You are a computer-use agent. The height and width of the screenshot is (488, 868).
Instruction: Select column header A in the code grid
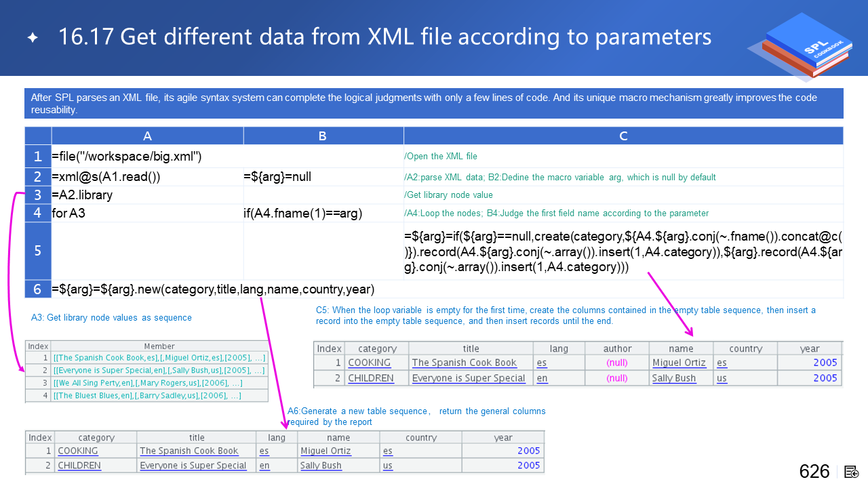click(147, 136)
